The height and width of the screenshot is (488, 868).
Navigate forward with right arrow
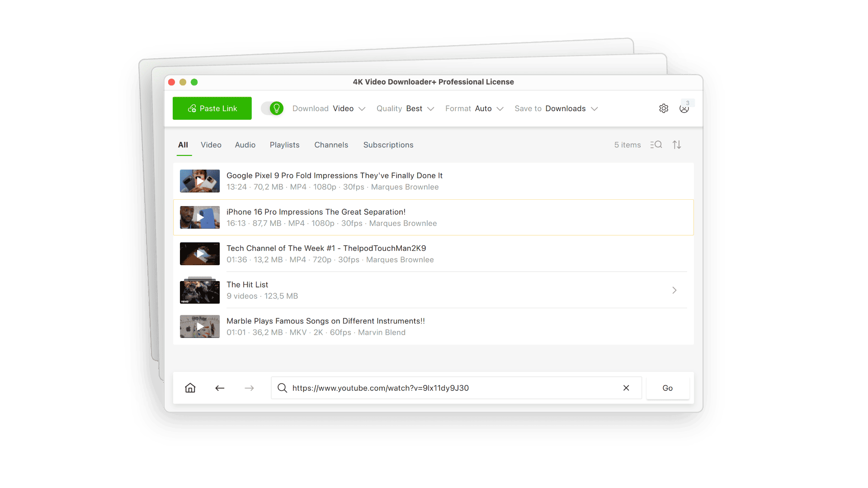[249, 388]
